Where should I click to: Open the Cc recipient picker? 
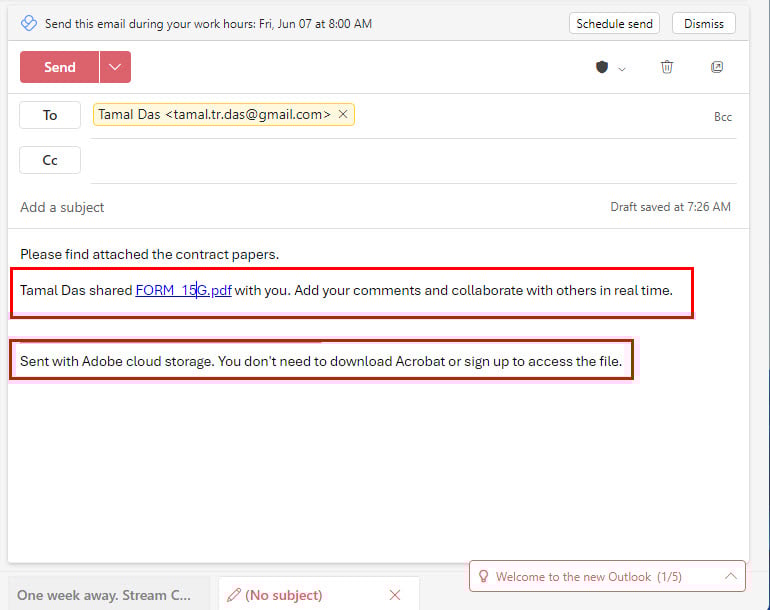point(50,160)
